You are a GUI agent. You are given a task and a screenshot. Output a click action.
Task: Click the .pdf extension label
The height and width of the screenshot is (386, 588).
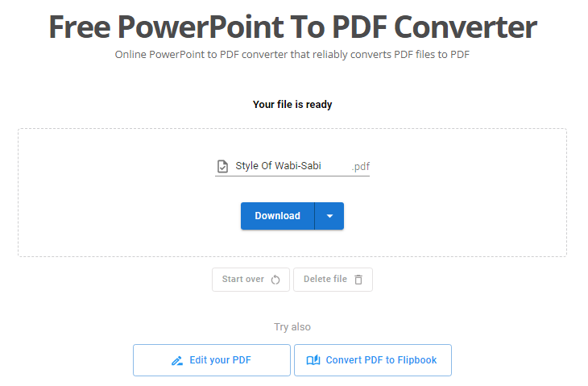(361, 167)
